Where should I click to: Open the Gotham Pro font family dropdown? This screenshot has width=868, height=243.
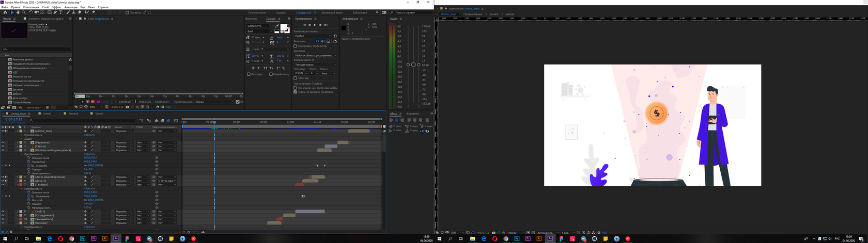(272, 26)
